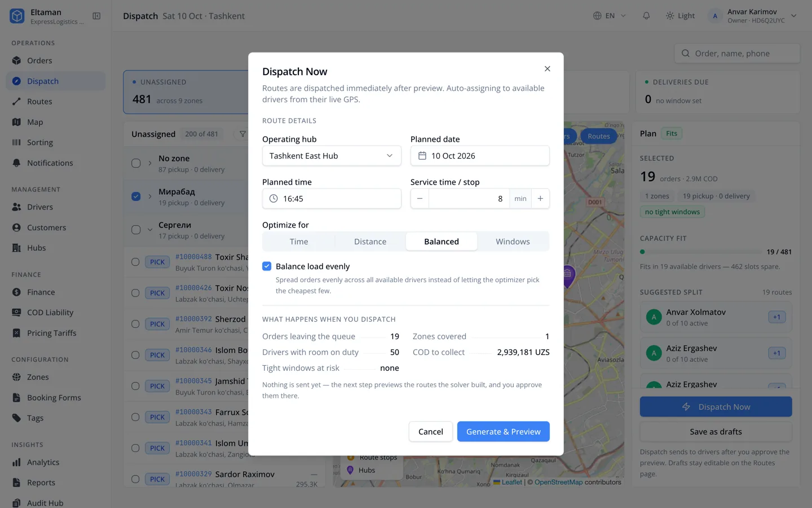Viewport: 812px width, 508px height.
Task: Click the Planned time field
Action: [332, 199]
